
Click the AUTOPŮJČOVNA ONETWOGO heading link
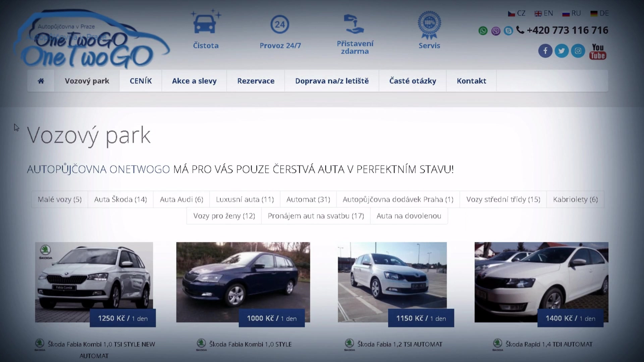click(x=98, y=169)
